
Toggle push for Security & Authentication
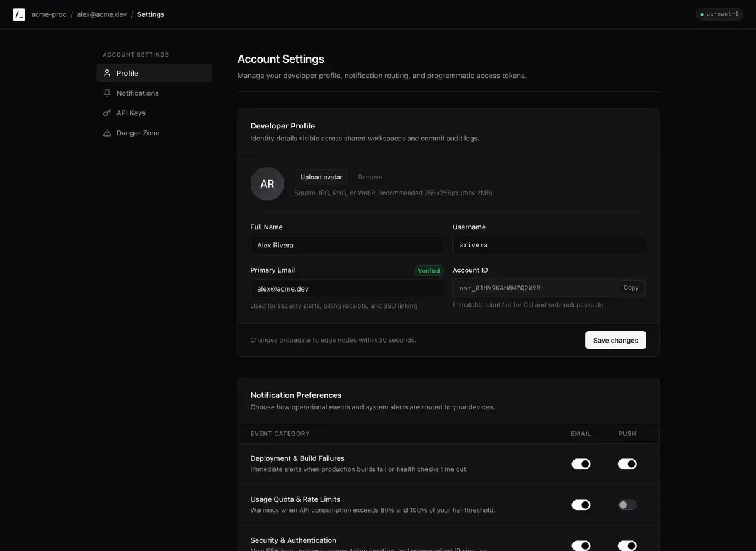(627, 546)
